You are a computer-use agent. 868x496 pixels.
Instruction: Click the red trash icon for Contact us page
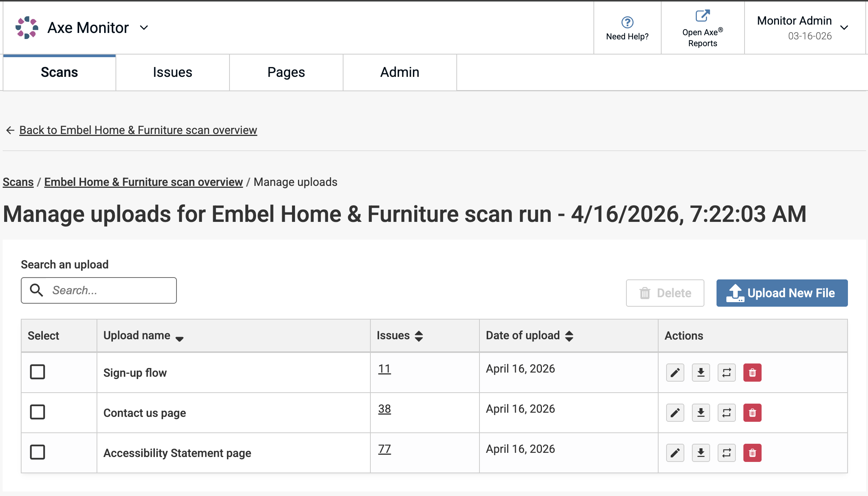click(752, 413)
